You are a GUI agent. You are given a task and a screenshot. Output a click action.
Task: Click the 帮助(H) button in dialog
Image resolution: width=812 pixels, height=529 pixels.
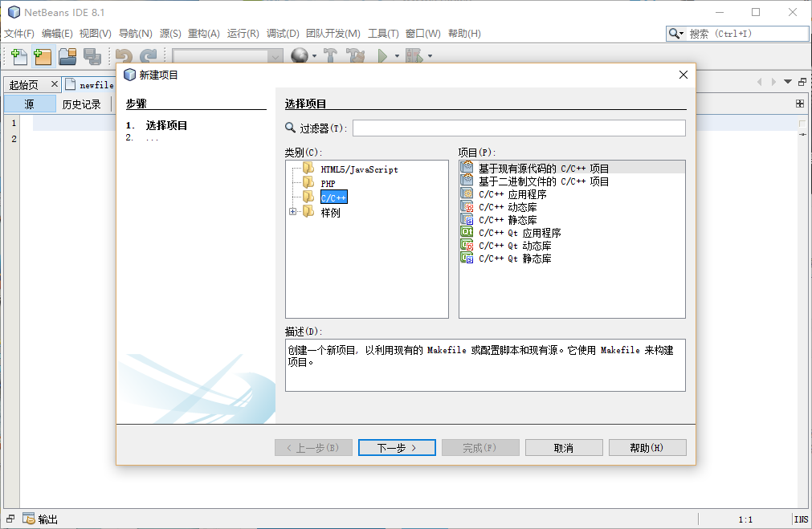(x=647, y=448)
